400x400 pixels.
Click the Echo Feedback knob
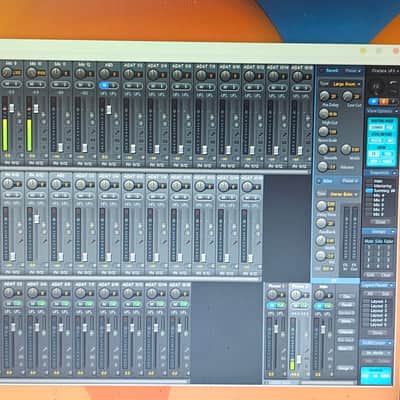(321, 223)
